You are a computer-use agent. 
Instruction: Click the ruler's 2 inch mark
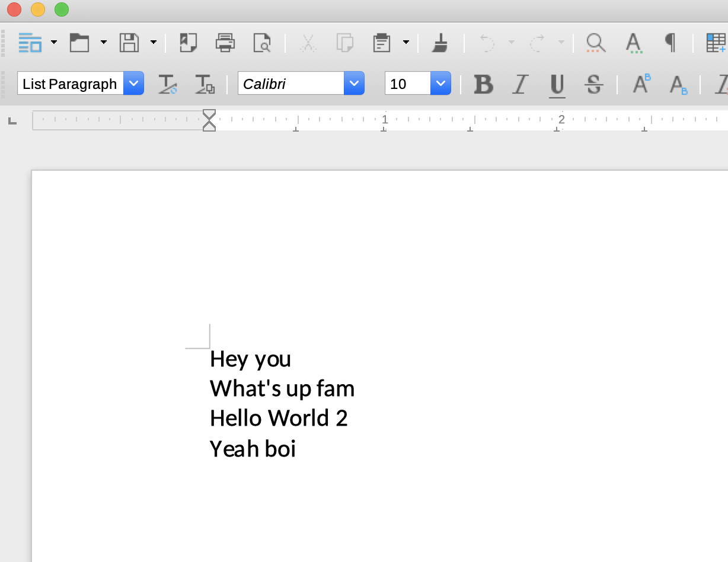[561, 120]
